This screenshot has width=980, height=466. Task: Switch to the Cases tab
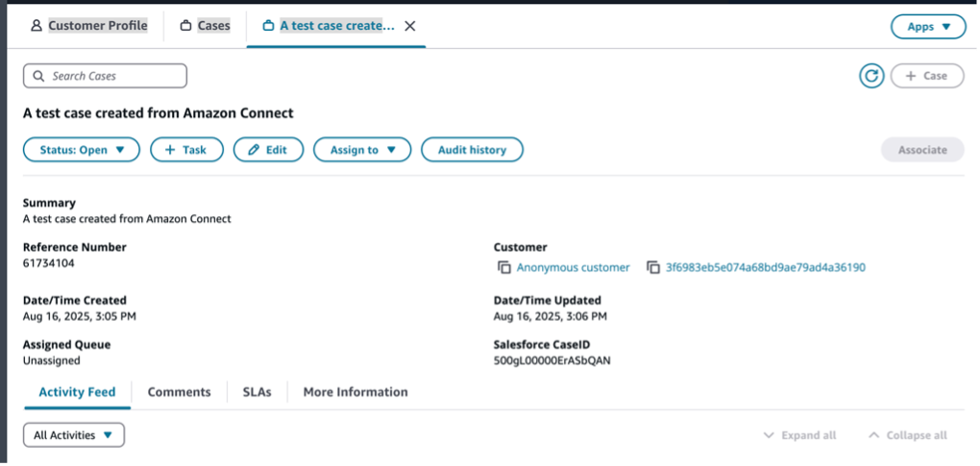206,26
